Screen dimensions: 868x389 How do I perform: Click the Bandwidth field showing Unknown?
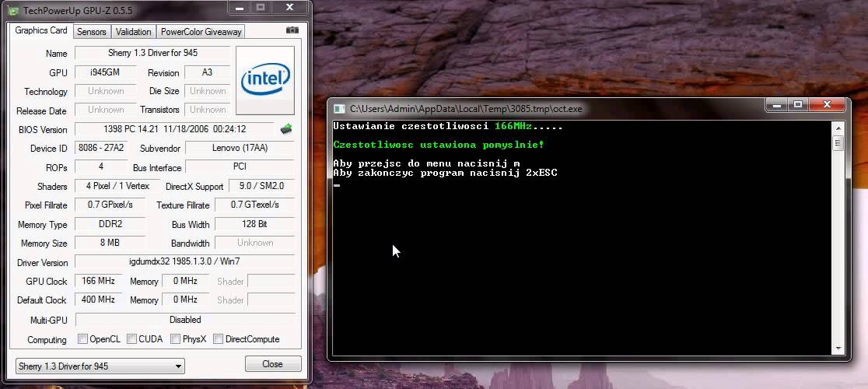[x=254, y=243]
